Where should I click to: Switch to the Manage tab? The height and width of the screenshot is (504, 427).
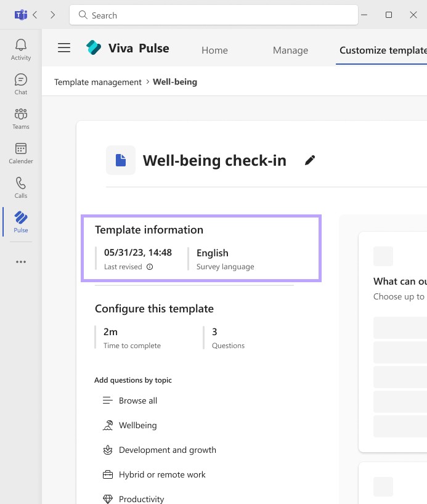click(290, 50)
